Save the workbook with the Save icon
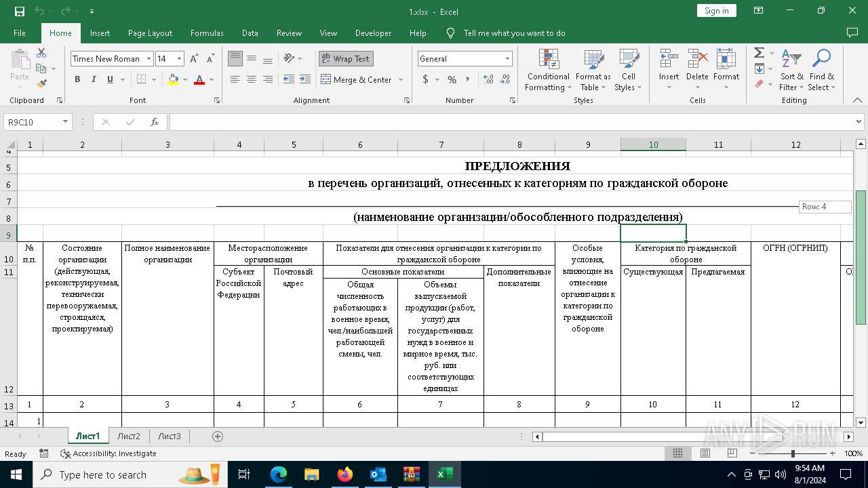868x488 pixels. coord(20,12)
